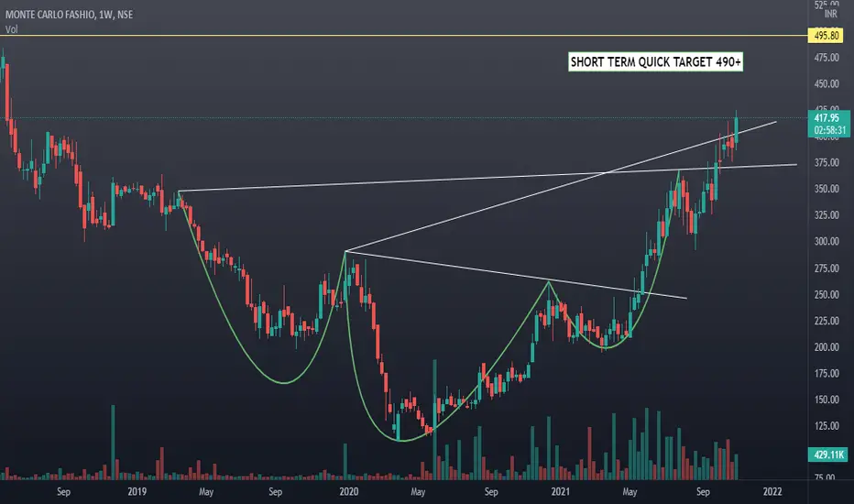Click the May label just after 2021

(630, 492)
